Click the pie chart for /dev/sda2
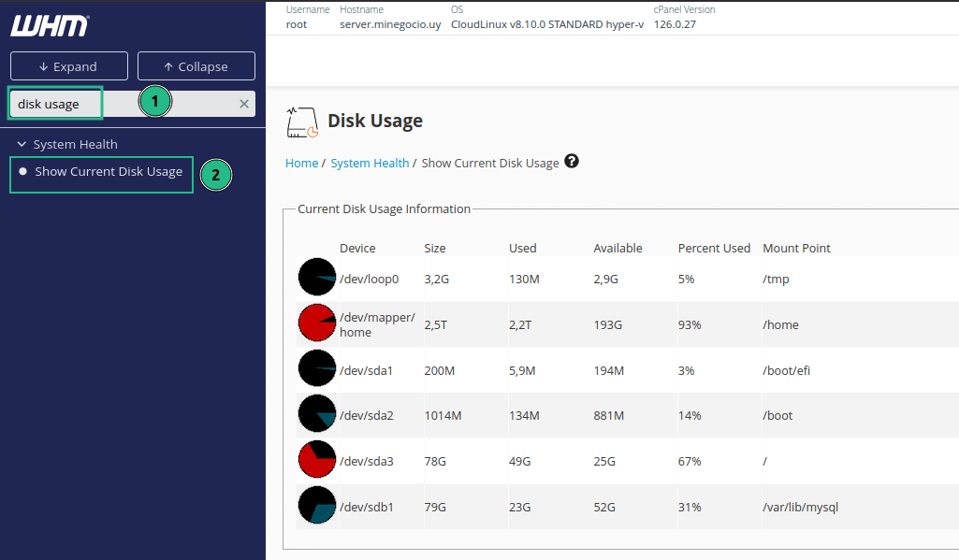Image resolution: width=959 pixels, height=560 pixels. point(317,414)
